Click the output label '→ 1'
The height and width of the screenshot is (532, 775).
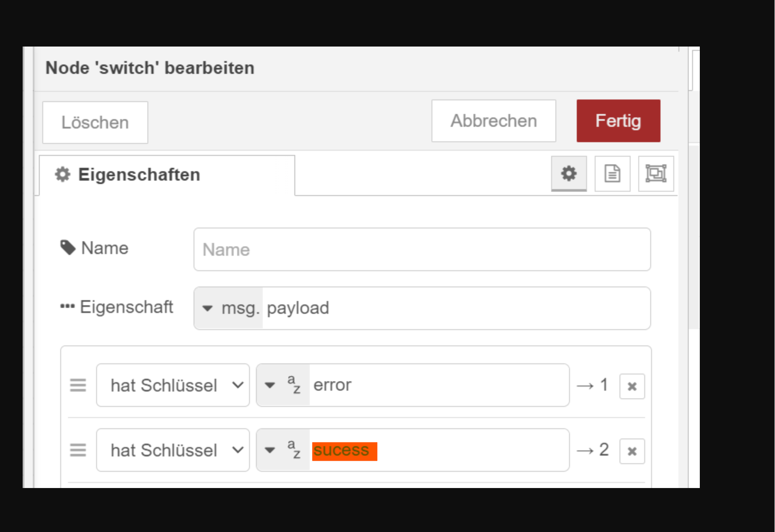pos(592,385)
